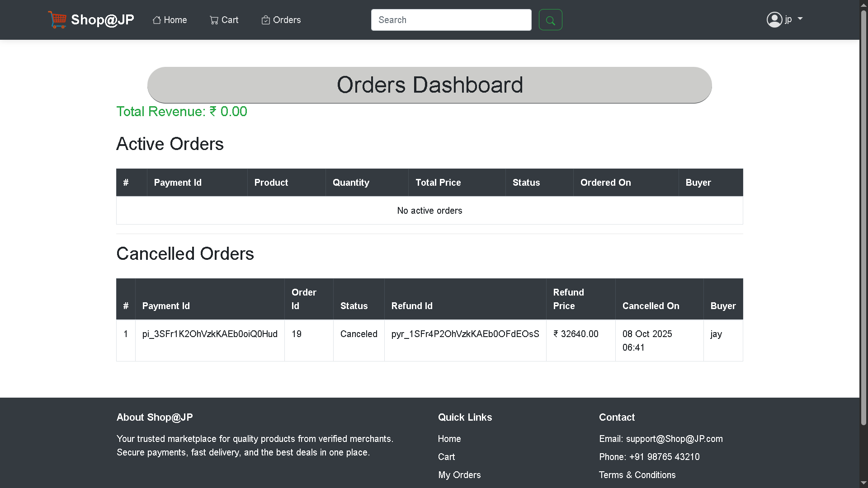Click the green magnifier search icon

pos(550,19)
